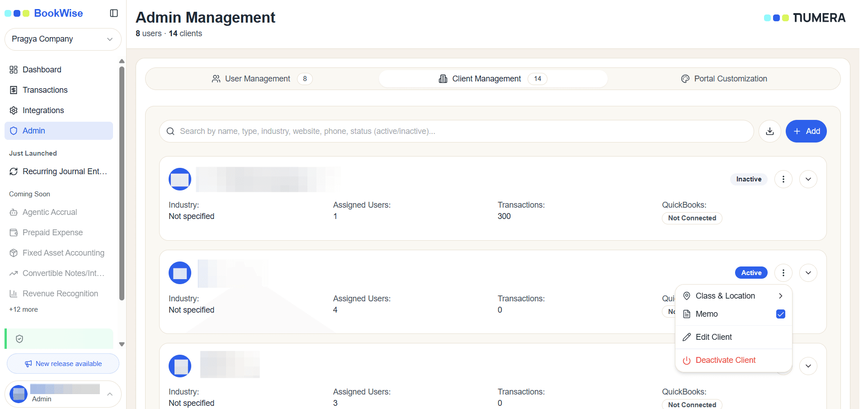This screenshot has height=409, width=868.
Task: Click first client's round avatar icon
Action: (x=180, y=179)
